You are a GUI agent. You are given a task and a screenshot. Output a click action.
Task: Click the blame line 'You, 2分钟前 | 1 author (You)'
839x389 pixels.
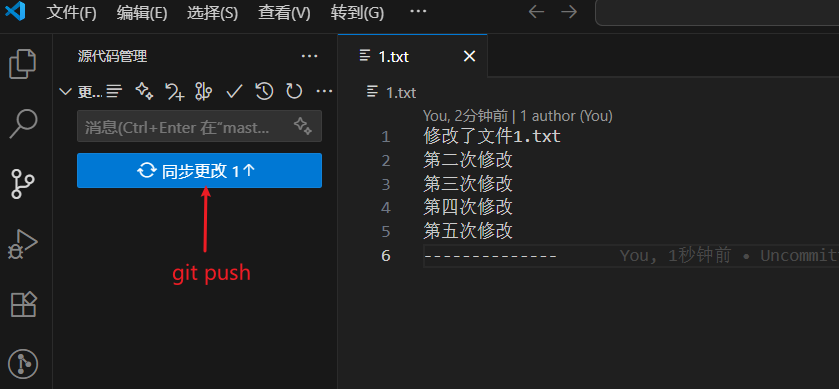[x=517, y=116]
